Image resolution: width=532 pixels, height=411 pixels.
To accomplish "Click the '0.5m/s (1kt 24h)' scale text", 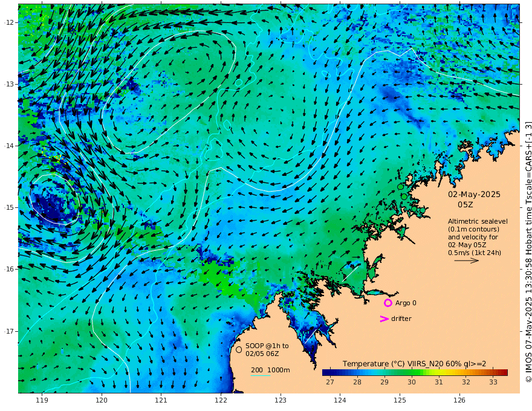I will [x=475, y=253].
